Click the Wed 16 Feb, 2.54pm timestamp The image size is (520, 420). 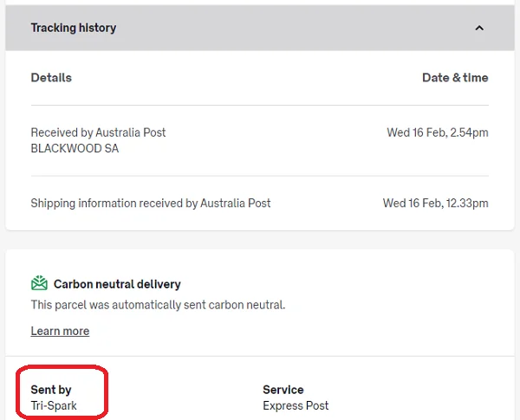point(437,132)
